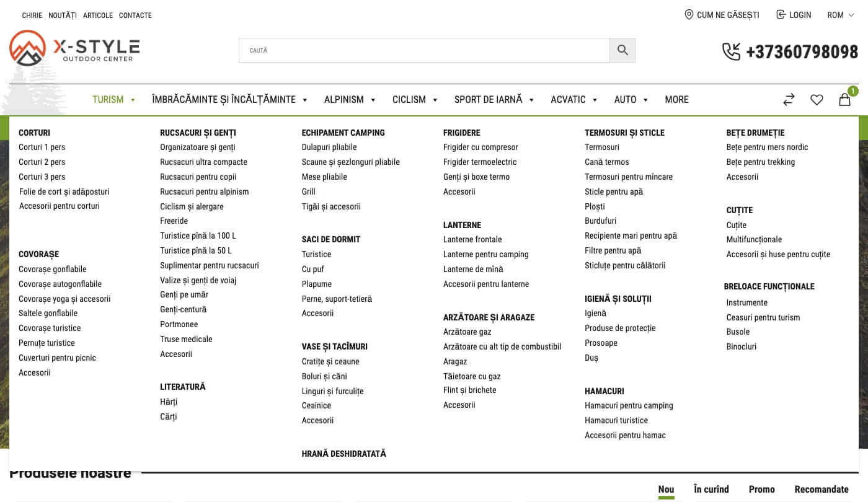
Task: Open Frigider cu compresor
Action: click(x=480, y=147)
